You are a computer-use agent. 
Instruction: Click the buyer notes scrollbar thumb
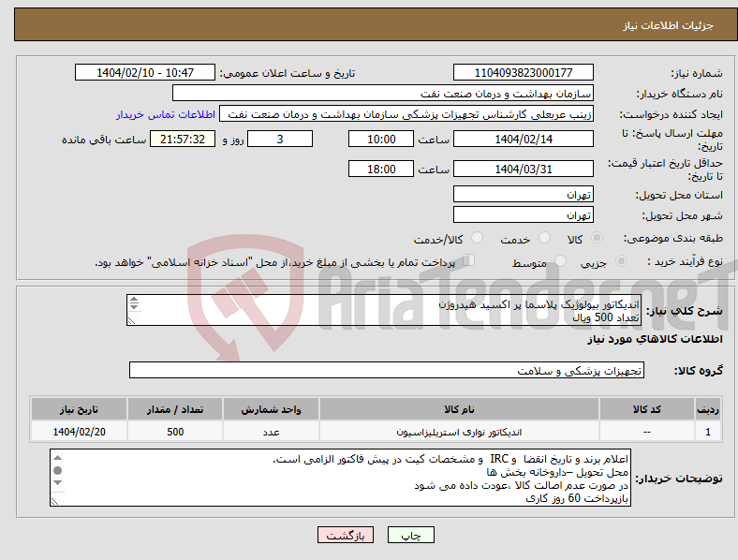pos(57,470)
